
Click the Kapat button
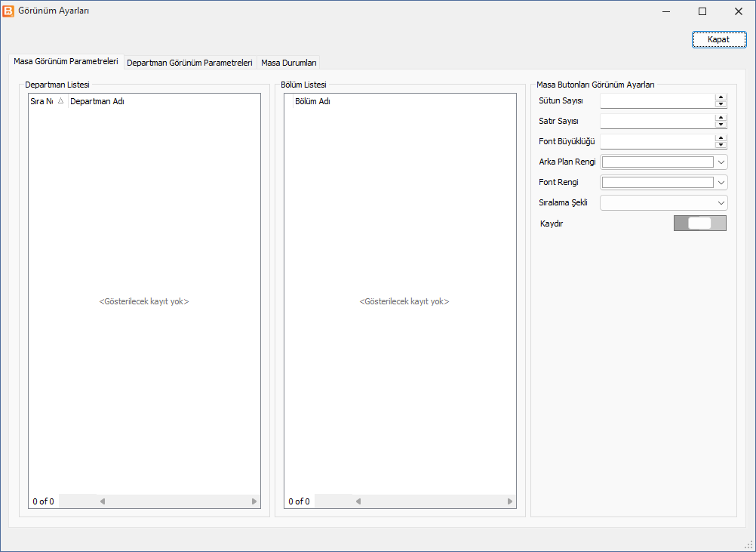pos(719,39)
